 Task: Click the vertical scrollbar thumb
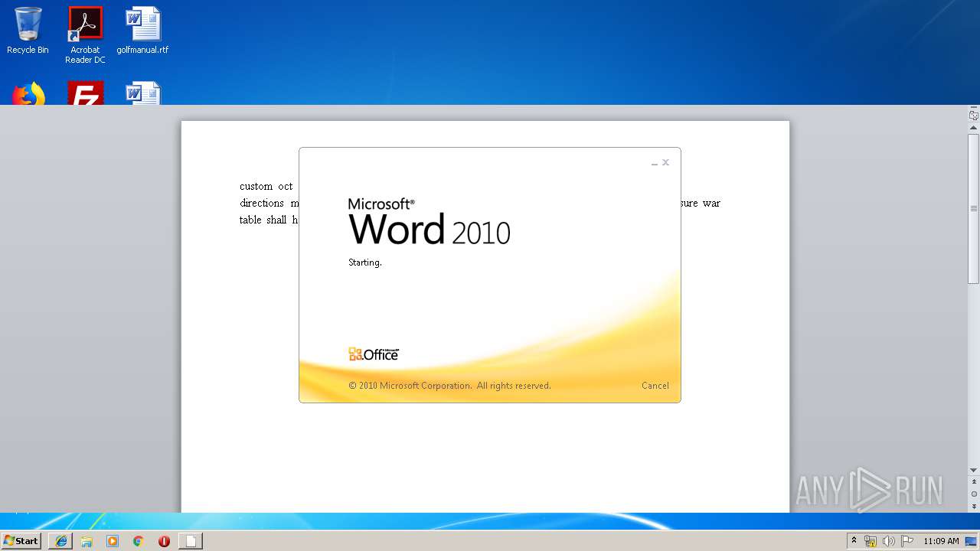pos(974,209)
